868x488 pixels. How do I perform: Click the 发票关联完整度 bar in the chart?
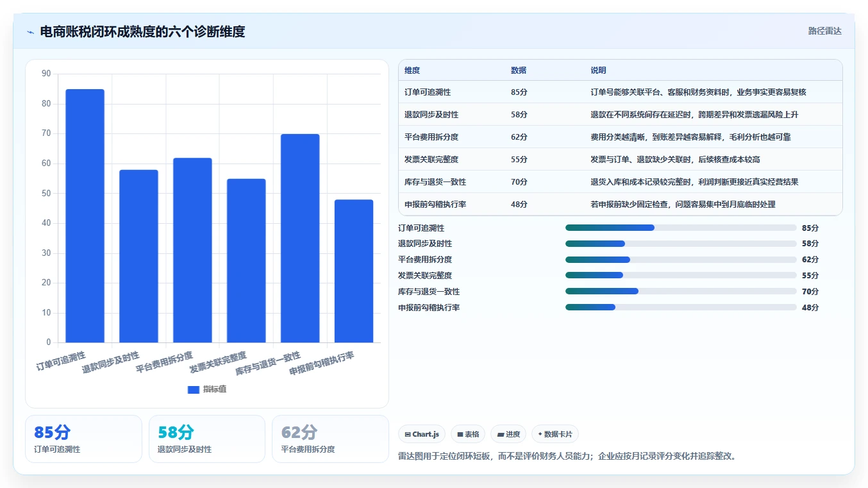tap(246, 260)
